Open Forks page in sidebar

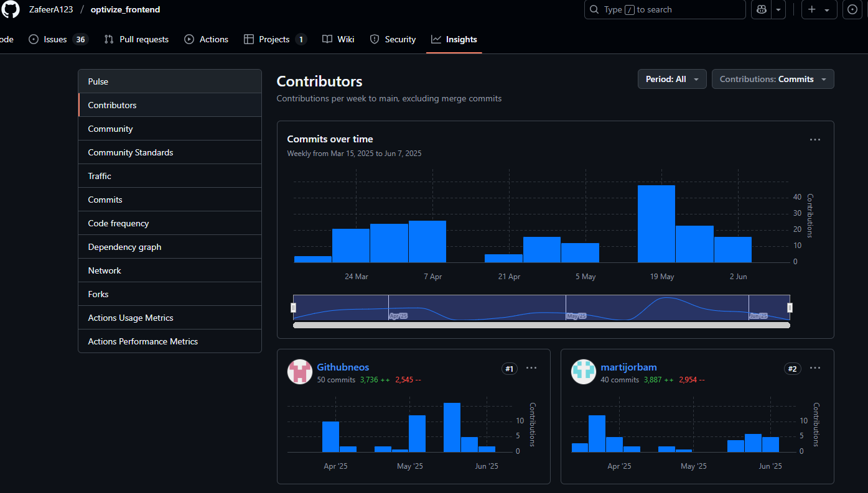coord(170,294)
